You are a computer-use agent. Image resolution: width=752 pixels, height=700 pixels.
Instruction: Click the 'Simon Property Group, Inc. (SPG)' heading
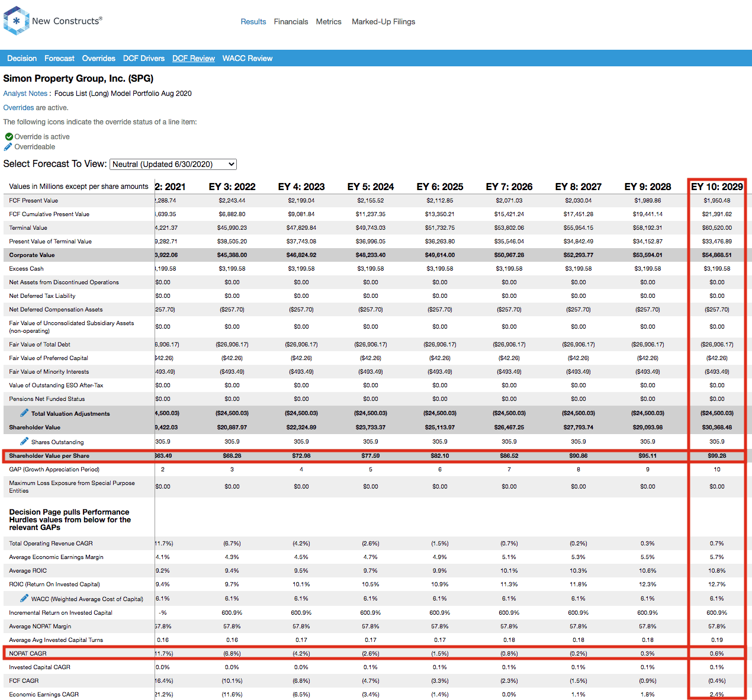[78, 79]
